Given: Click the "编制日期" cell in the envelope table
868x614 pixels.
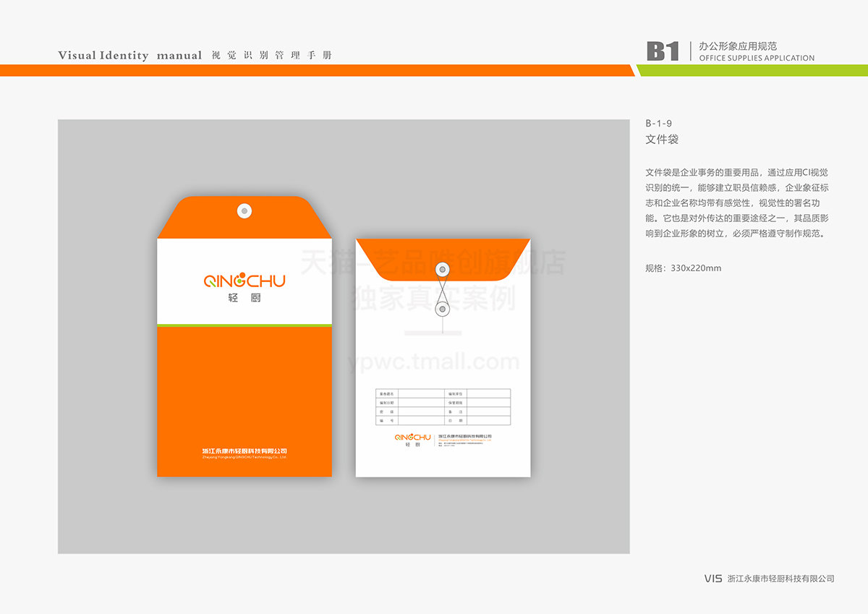Looking at the screenshot, I should 386,403.
